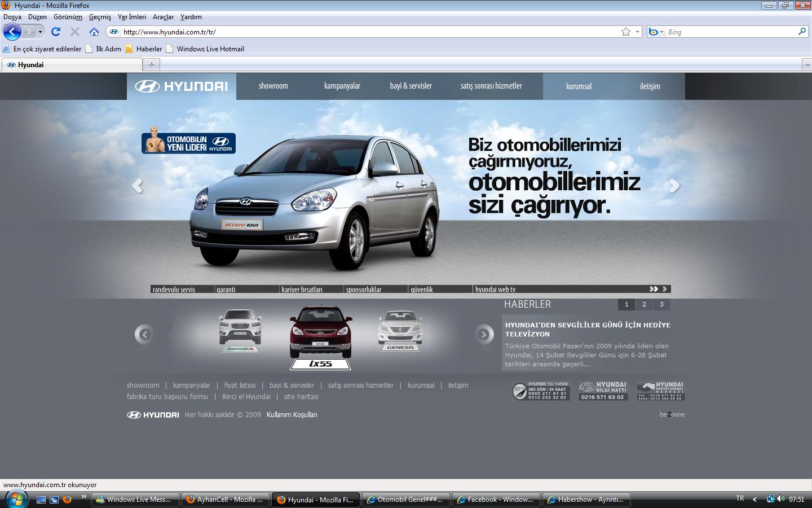Open the hyundai web tv link
This screenshot has height=508, width=812.
(495, 290)
